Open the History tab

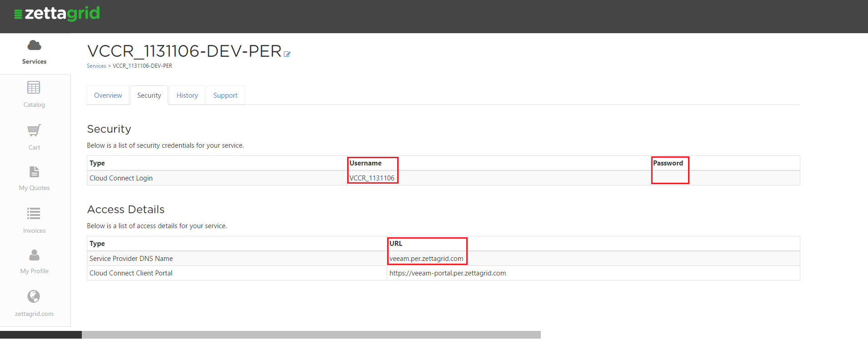[x=187, y=95]
